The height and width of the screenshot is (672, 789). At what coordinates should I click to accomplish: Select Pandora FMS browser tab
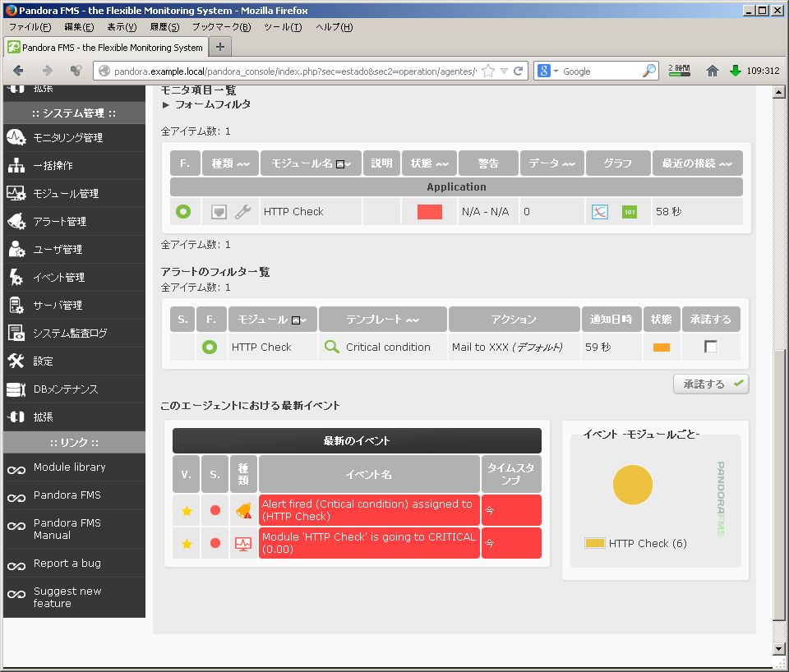pos(106,48)
